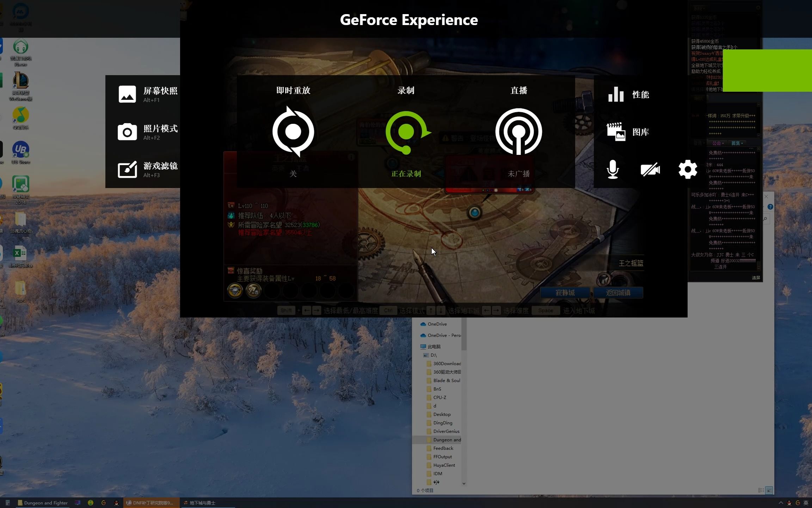Viewport: 812px width, 508px height.
Task: Click the 正在录制 recording status label
Action: click(406, 174)
